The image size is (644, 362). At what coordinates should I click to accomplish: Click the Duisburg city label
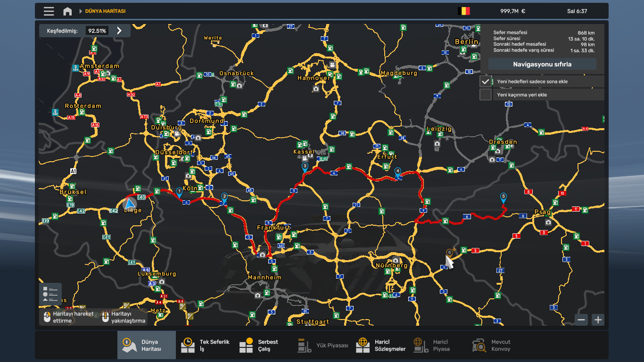point(166,127)
